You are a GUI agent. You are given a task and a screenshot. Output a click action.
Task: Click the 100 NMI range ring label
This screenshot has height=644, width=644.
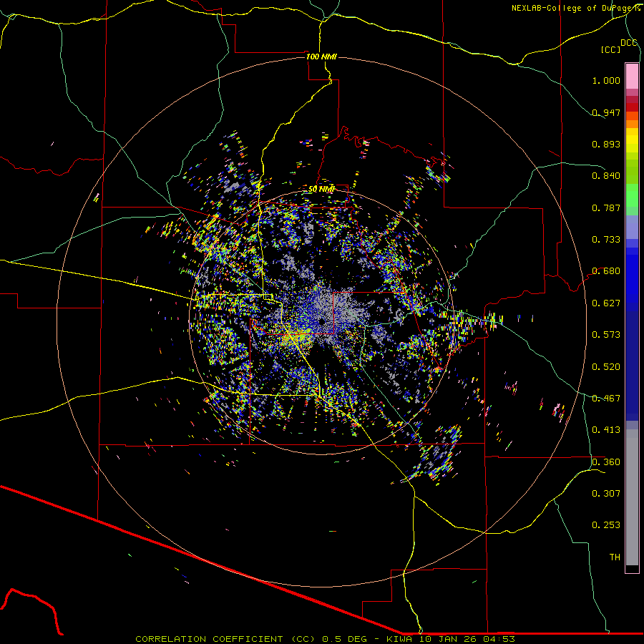(321, 57)
